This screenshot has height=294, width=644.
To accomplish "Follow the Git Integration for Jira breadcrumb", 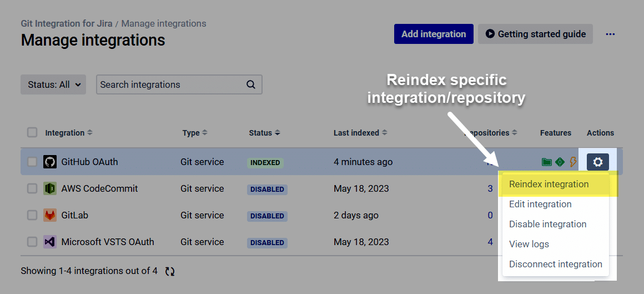I will pyautogui.click(x=67, y=23).
